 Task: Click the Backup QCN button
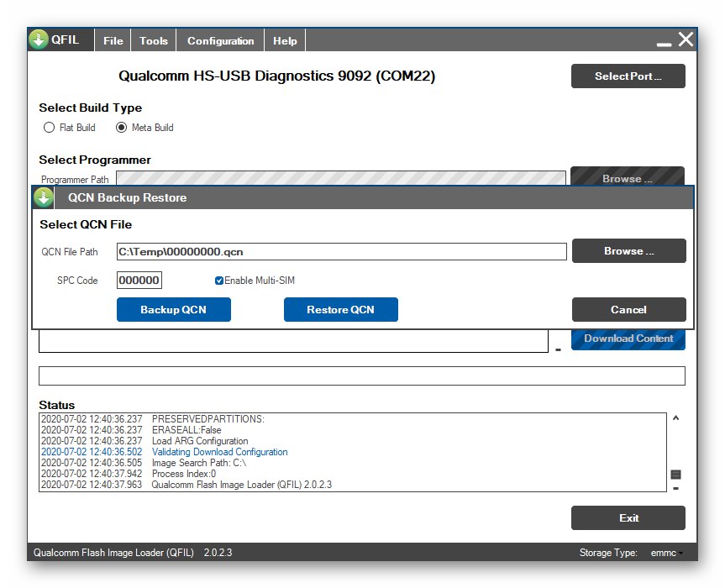point(173,310)
